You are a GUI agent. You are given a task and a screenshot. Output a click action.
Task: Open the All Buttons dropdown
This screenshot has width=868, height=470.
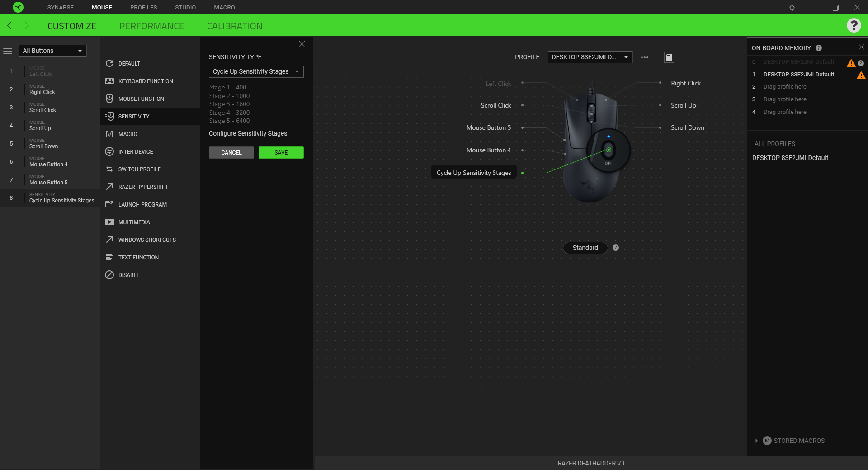(52, 51)
